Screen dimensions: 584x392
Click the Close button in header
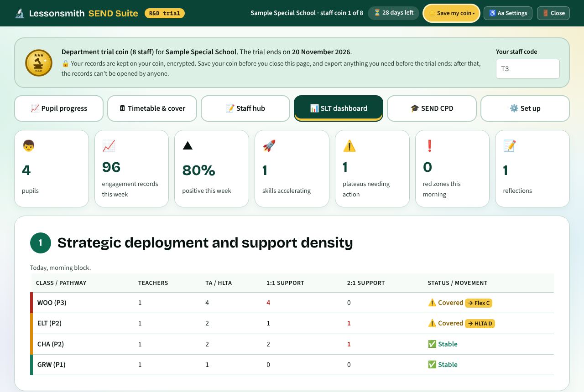coord(553,13)
